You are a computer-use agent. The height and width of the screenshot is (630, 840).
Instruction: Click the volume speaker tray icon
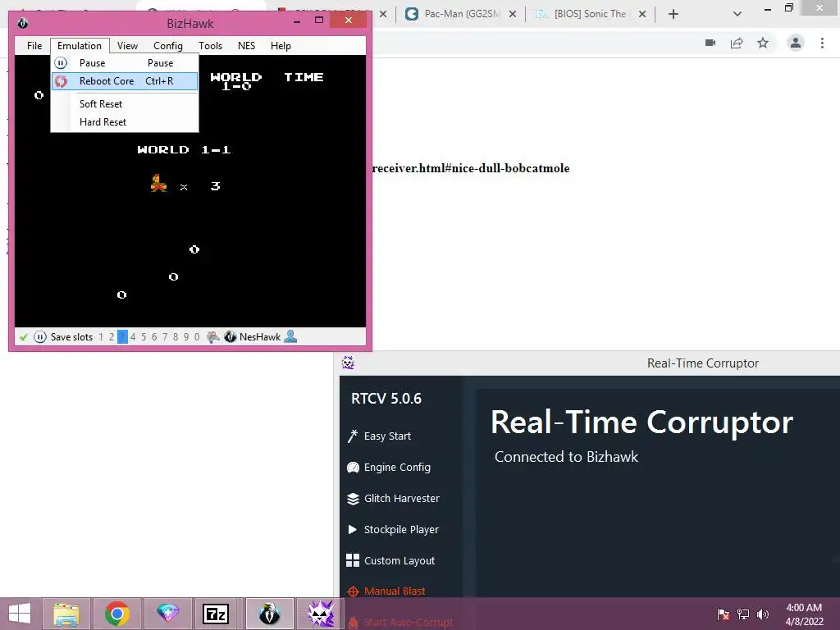click(x=762, y=614)
